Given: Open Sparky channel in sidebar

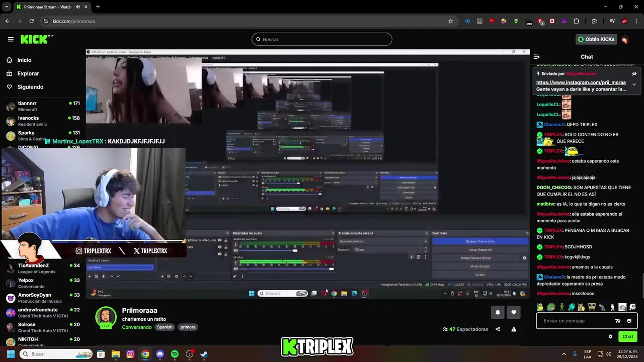Looking at the screenshot, I should 43,135.
